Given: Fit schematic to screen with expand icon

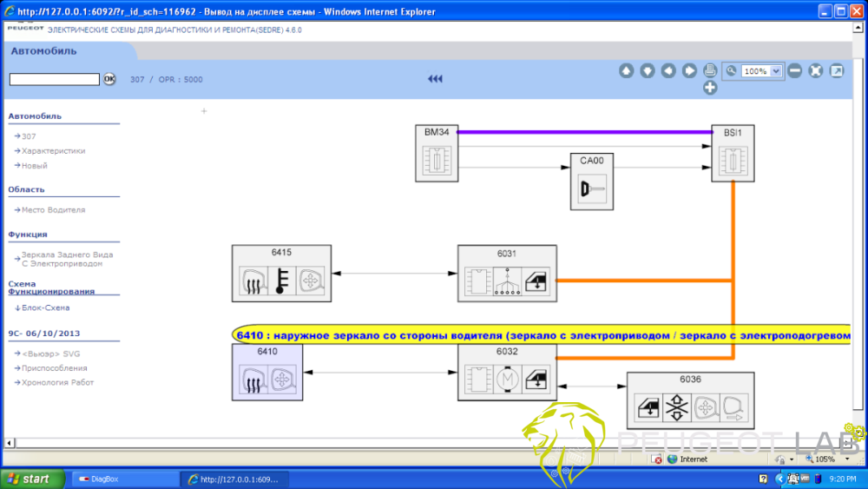Looking at the screenshot, I should tap(816, 71).
